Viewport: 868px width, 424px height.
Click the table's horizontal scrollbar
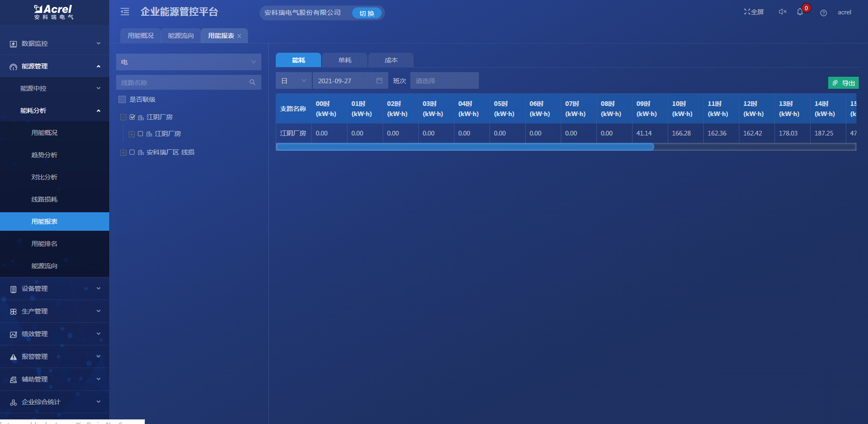[465, 147]
